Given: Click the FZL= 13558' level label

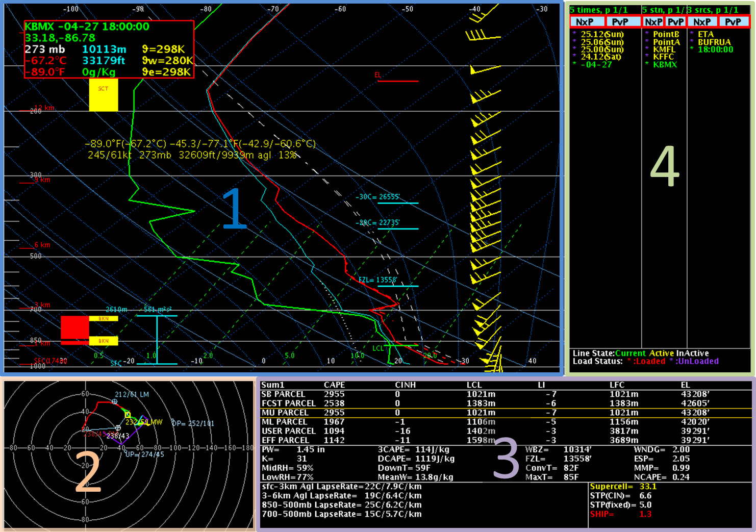Looking at the screenshot, I should 377,280.
